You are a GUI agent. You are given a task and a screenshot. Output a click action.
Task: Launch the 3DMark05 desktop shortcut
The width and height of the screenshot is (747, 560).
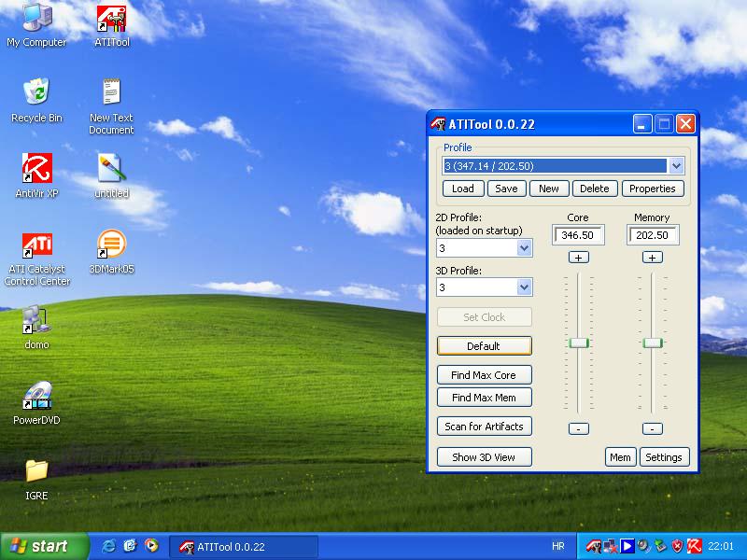[111, 246]
